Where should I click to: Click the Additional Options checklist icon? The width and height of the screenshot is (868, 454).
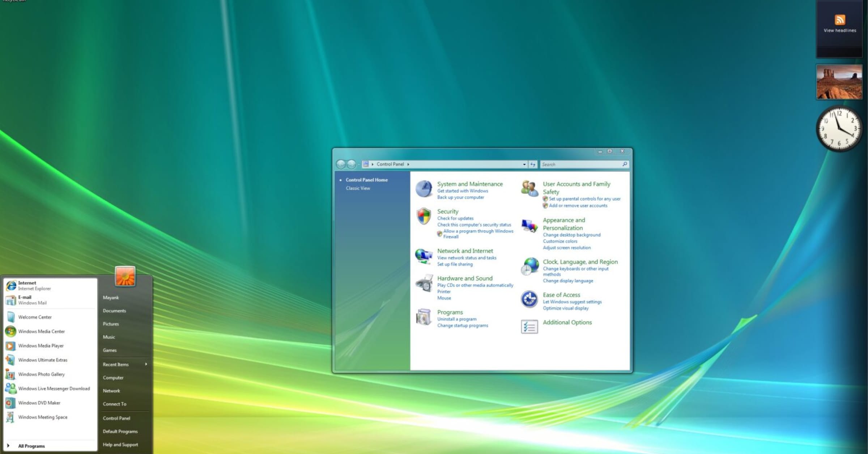pos(529,327)
